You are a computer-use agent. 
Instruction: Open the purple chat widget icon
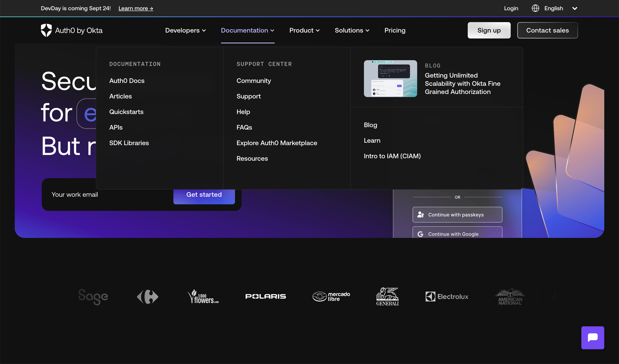point(593,338)
